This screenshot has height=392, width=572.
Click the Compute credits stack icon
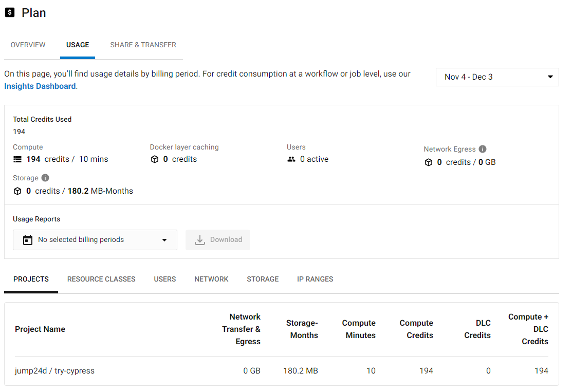click(x=17, y=159)
